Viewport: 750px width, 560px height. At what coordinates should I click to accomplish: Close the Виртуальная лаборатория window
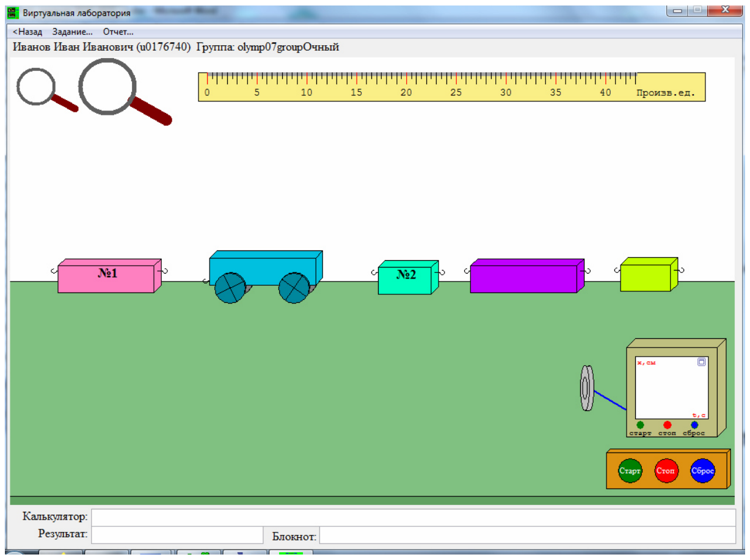point(724,10)
